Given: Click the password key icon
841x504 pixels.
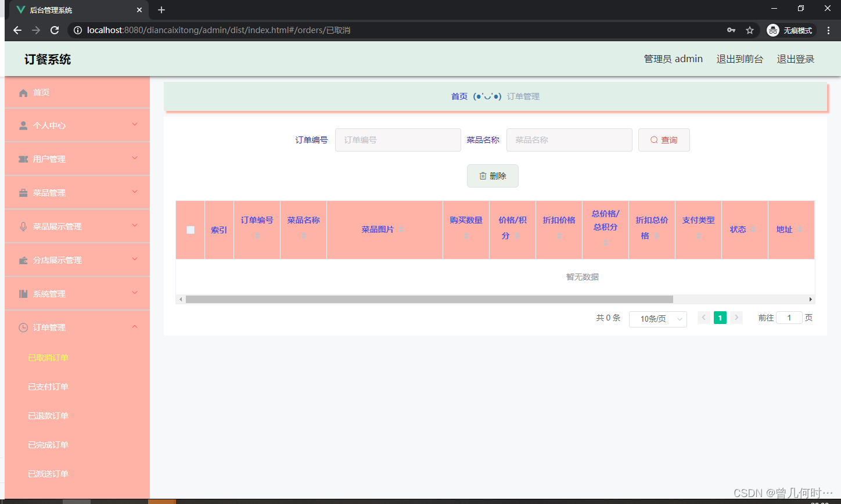Looking at the screenshot, I should pyautogui.click(x=731, y=30).
